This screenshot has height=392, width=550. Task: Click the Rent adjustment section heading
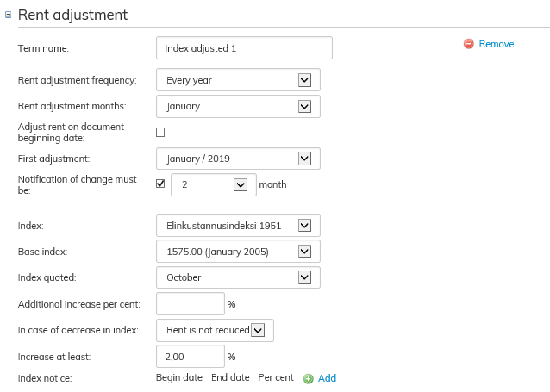[72, 15]
